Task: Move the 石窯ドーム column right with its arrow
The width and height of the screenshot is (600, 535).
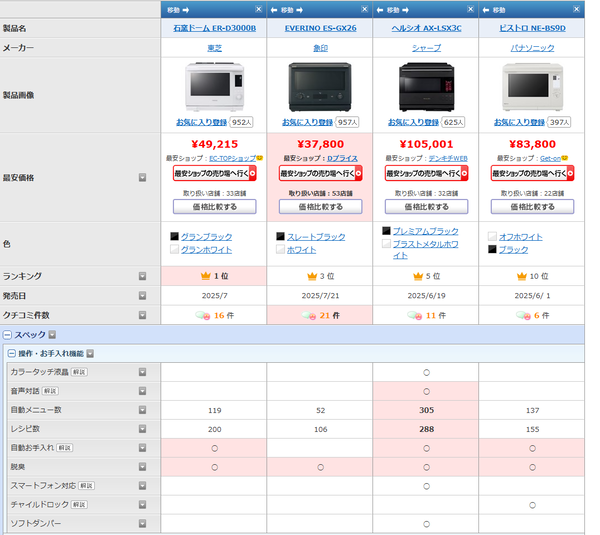Action: coord(186,10)
